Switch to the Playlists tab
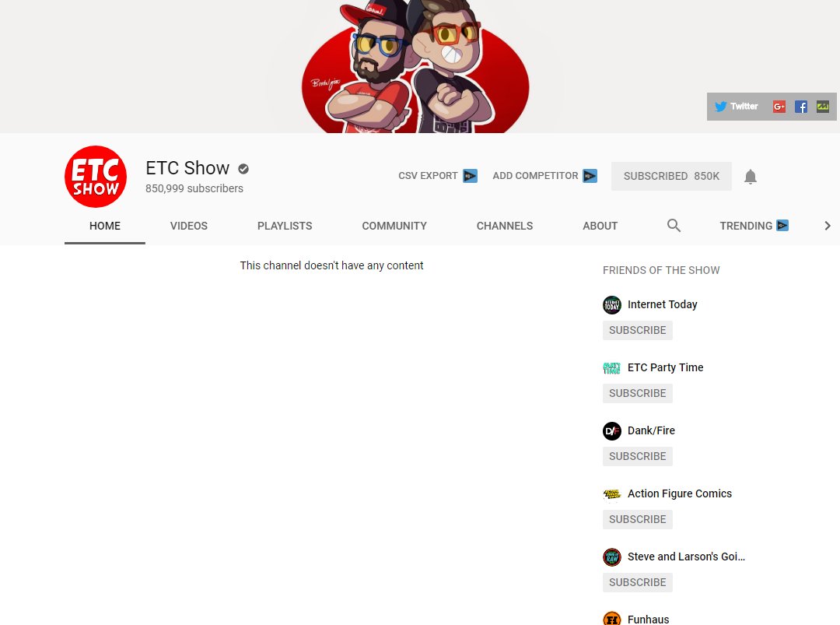The height and width of the screenshot is (625, 840). (x=285, y=226)
